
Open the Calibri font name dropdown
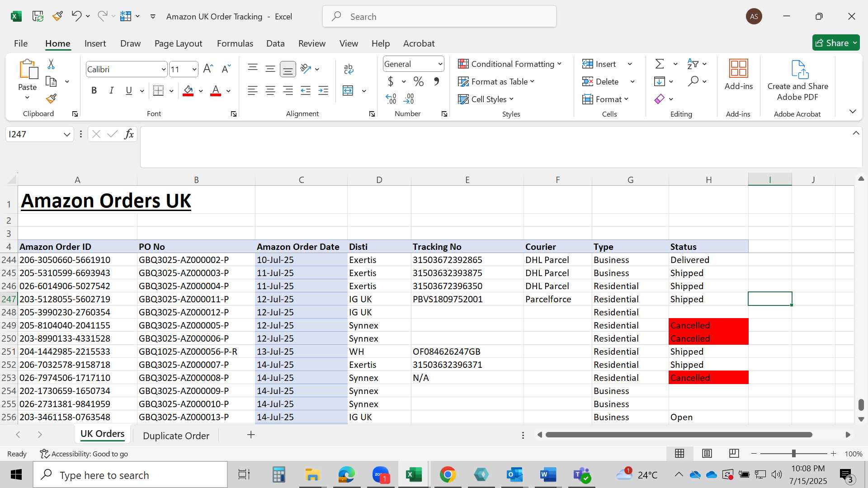(x=163, y=70)
